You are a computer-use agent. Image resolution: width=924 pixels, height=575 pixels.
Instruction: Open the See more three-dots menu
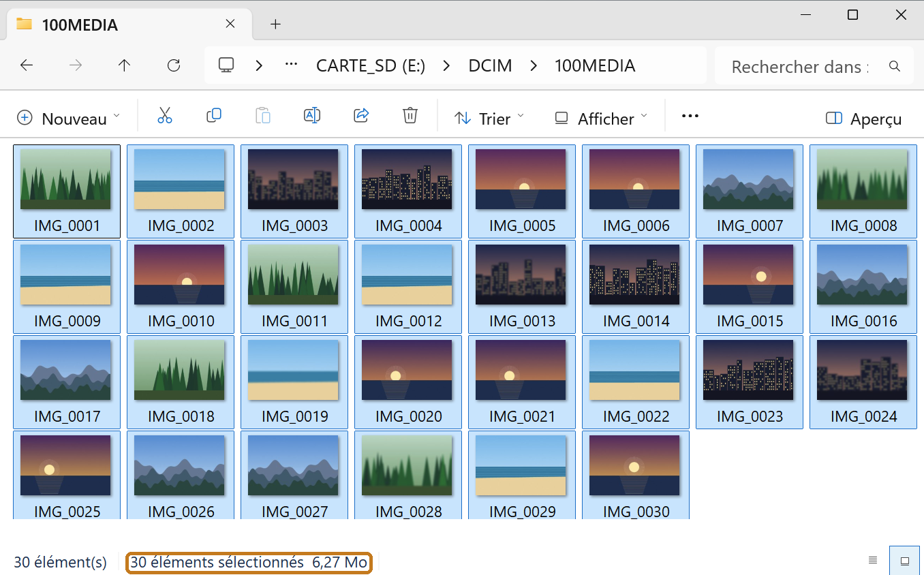690,116
